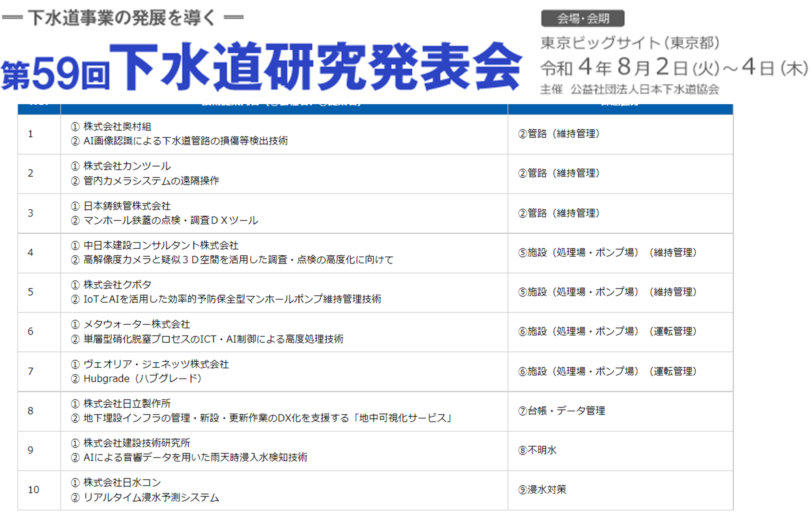Click organizer 公益社団法人日本下水道協会 text

(x=644, y=90)
